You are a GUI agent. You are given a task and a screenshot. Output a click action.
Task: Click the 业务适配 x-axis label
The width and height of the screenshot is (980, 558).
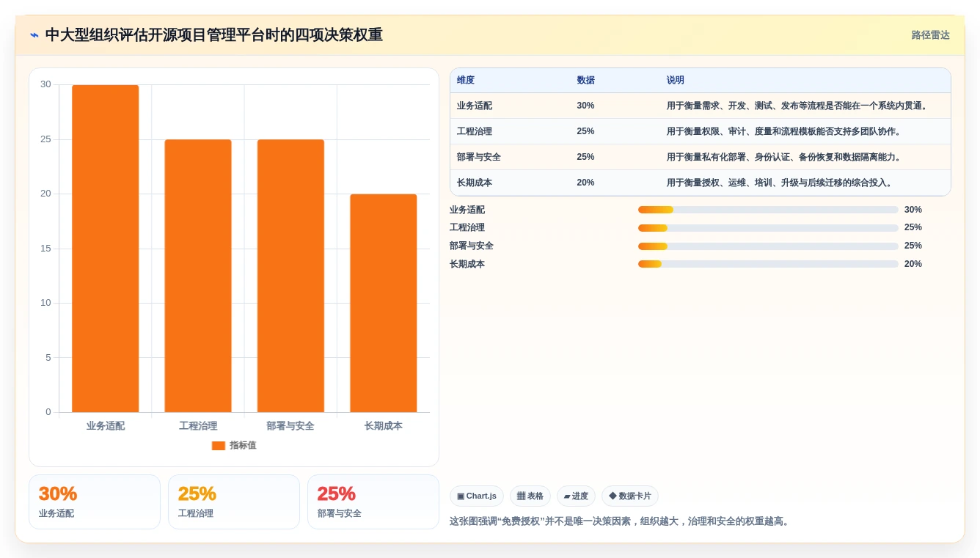point(105,425)
